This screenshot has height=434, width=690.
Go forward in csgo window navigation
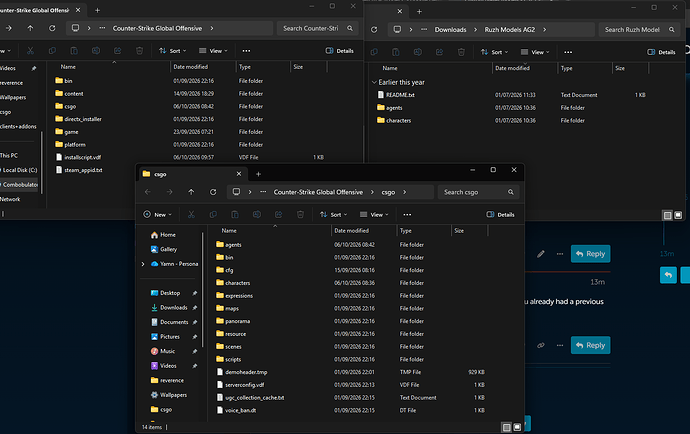[169, 192]
